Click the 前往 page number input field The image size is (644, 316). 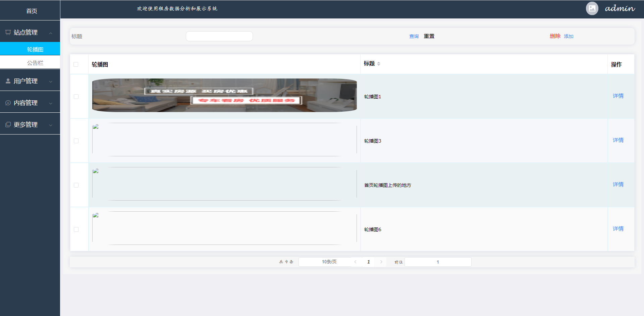tap(438, 262)
